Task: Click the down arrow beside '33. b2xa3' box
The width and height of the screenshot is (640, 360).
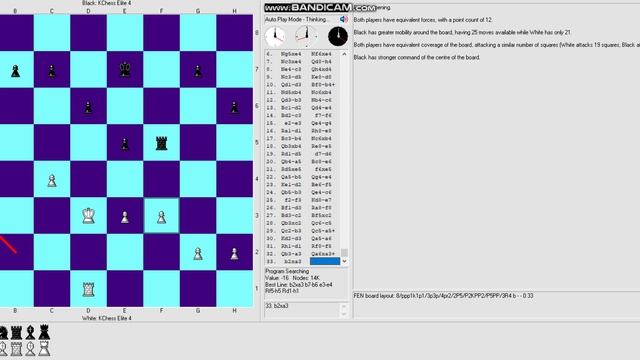Action: coord(344,314)
